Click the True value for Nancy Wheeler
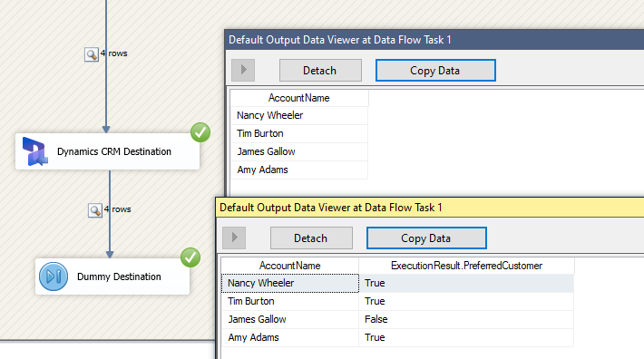 click(x=466, y=283)
